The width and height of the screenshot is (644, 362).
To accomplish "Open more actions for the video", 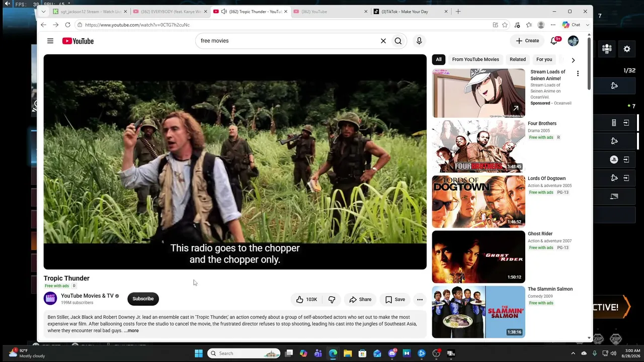I will point(420,300).
